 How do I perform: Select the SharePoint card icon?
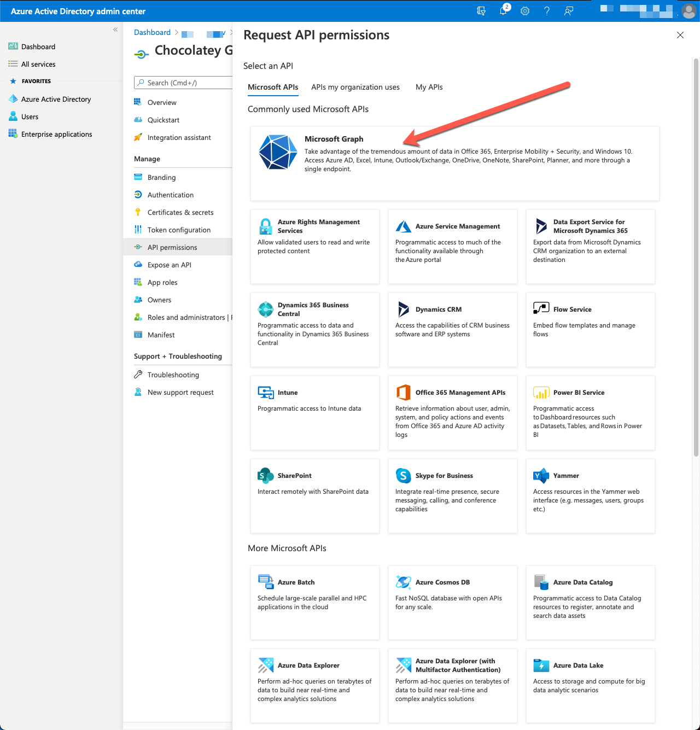pos(266,476)
